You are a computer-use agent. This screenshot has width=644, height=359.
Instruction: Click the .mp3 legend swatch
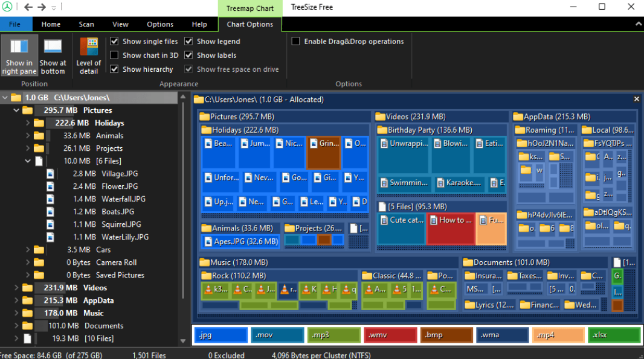333,335
